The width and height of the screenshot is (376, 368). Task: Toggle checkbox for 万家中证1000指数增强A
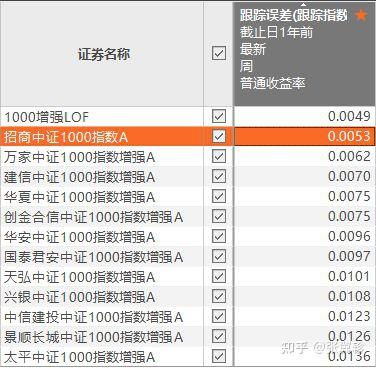point(219,156)
